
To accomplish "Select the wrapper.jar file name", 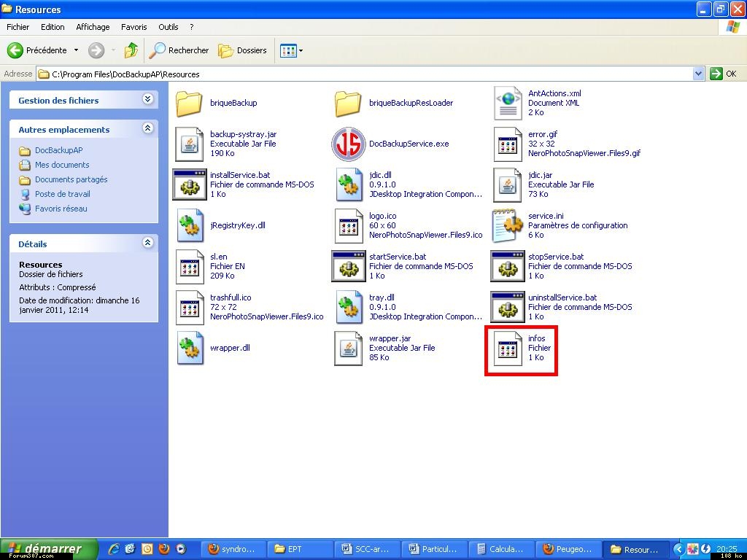I will [390, 338].
